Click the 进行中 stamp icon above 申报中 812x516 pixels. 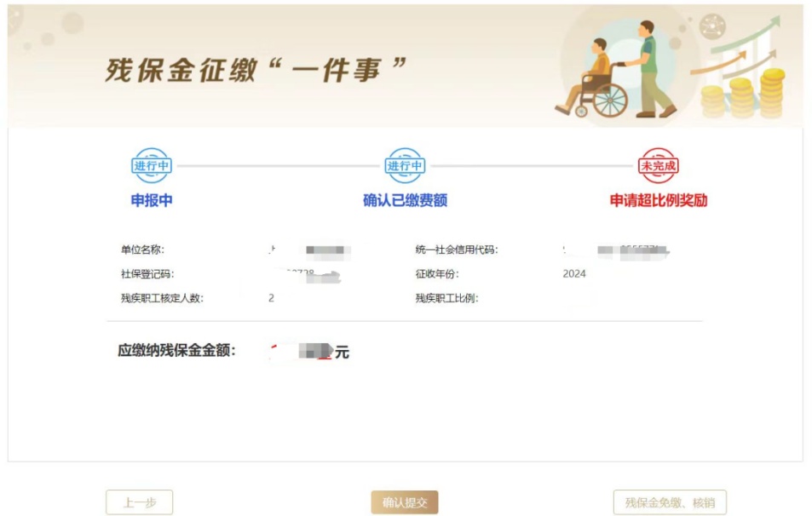click(x=151, y=166)
